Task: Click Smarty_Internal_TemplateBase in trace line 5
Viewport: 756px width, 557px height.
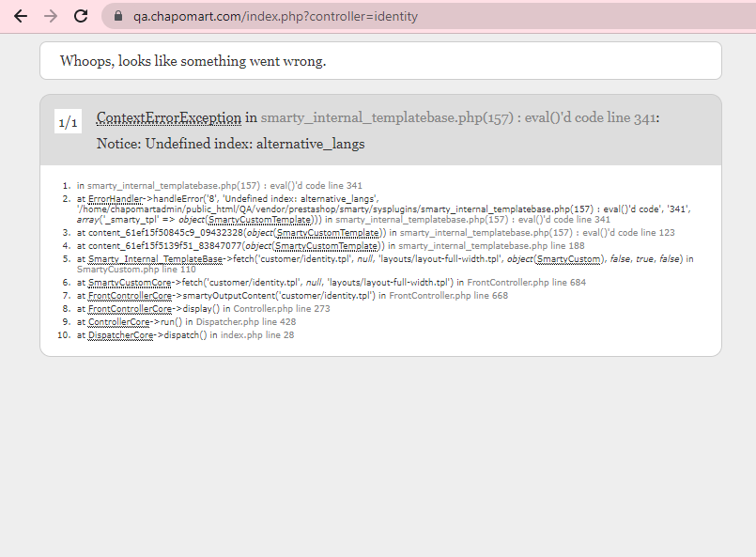Action: click(155, 259)
